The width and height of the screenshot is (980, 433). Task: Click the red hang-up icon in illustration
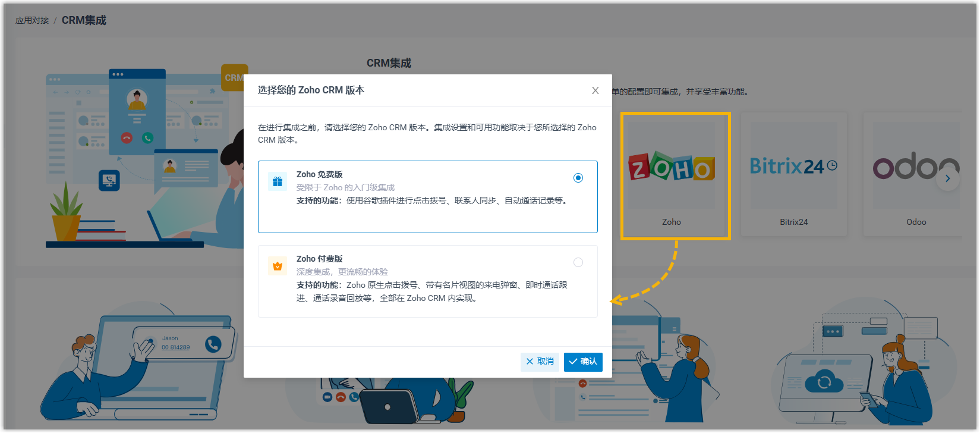click(x=127, y=138)
